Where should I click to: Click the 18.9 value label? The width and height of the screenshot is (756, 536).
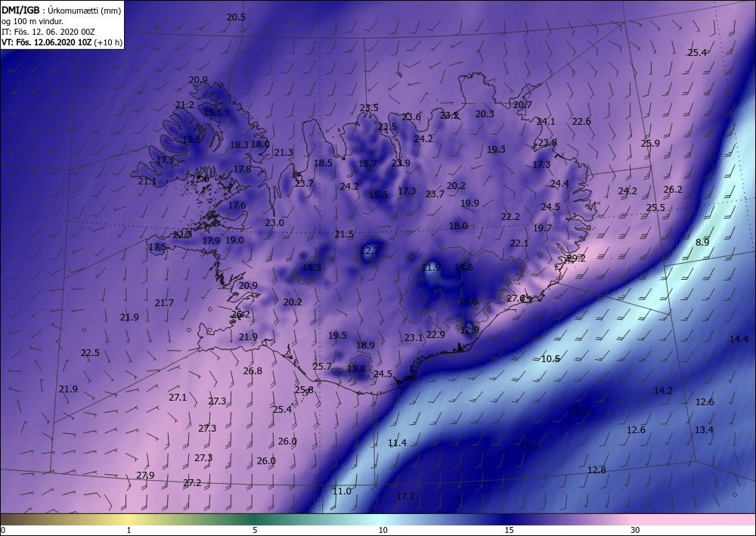pos(365,345)
